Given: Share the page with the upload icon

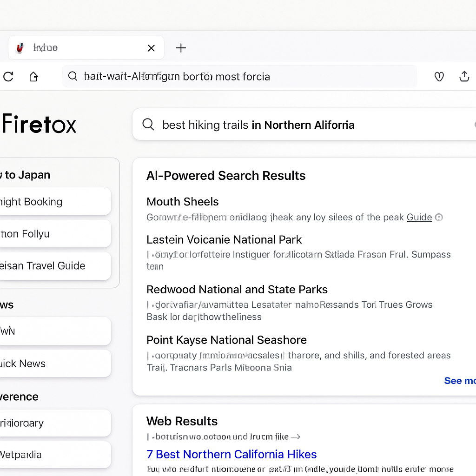Looking at the screenshot, I should coord(464,76).
